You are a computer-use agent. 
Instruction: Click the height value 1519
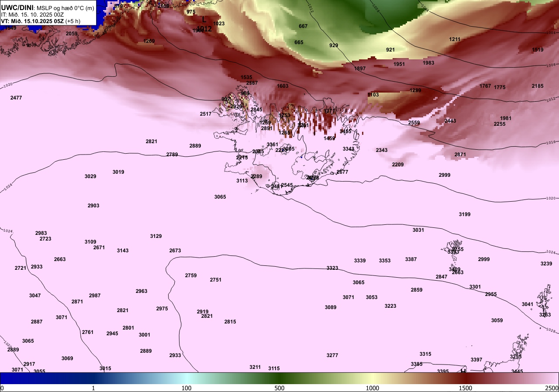tap(538, 50)
